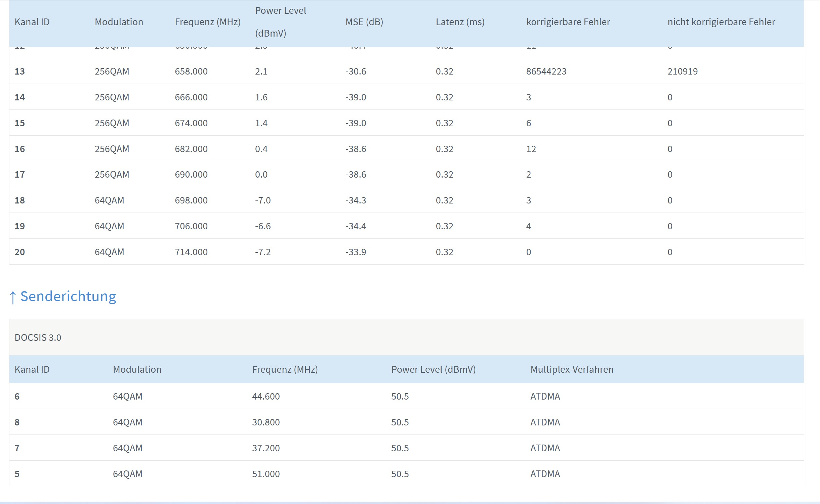The height and width of the screenshot is (504, 820).
Task: Click the 86544223 correctable errors value
Action: (x=546, y=72)
